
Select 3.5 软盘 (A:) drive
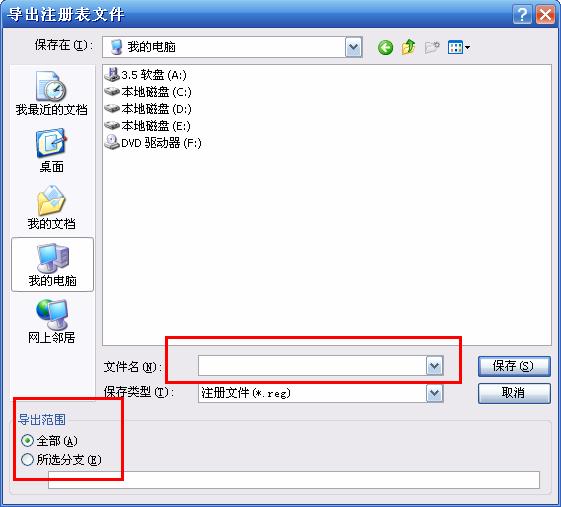pos(145,75)
